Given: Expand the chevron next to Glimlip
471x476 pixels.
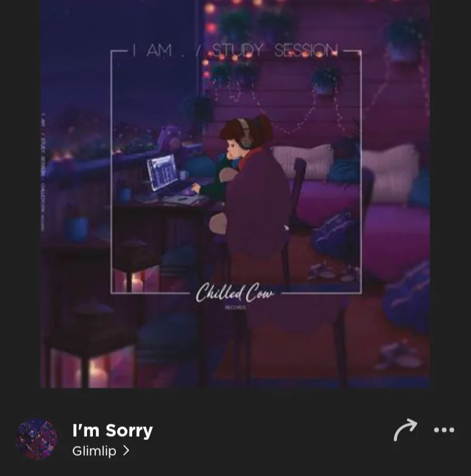Looking at the screenshot, I should 126,451.
